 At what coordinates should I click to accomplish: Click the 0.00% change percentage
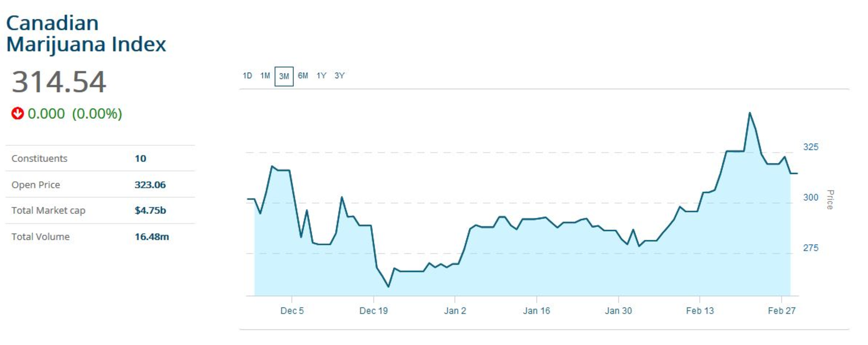[x=97, y=114]
